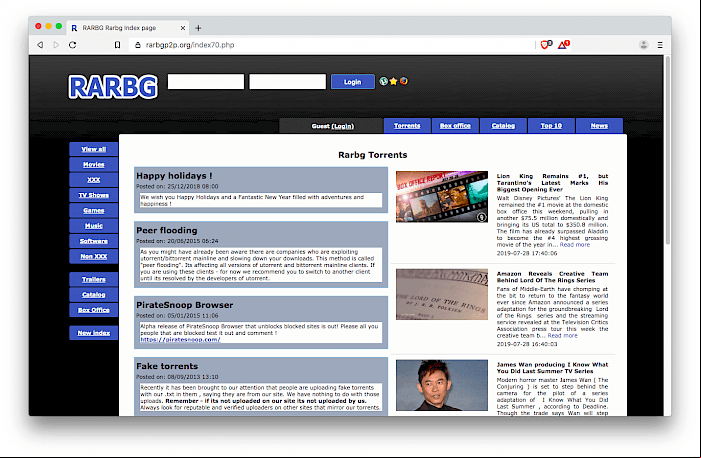Click the Firefox icon beside Login
Screen dimensions: 701x458
(404, 81)
